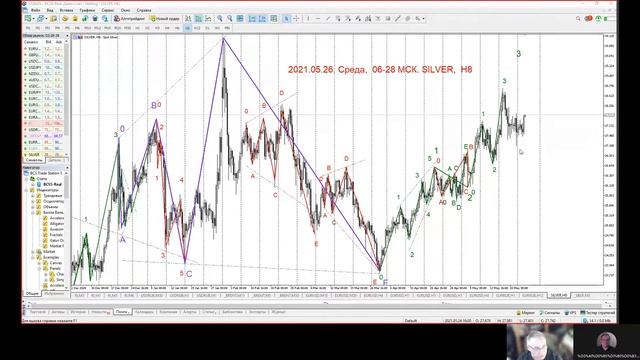Click the Market Watch vertical scrollbar
Image resolution: width=640 pixels, height=360 pixels.
(67, 98)
